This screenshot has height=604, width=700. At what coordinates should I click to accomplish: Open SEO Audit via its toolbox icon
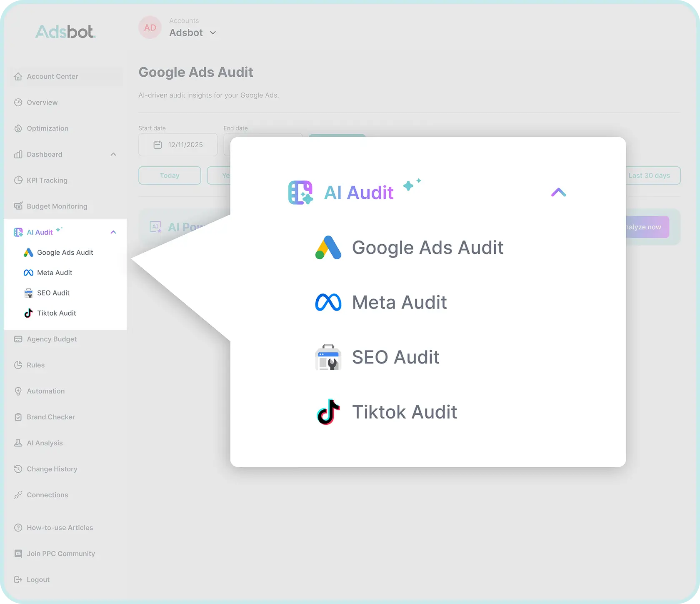(x=328, y=357)
